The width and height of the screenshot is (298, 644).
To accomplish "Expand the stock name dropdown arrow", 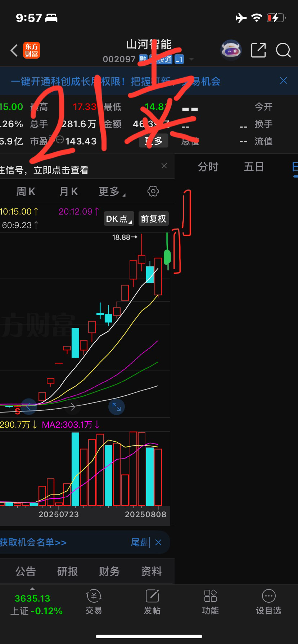I will click(x=191, y=59).
